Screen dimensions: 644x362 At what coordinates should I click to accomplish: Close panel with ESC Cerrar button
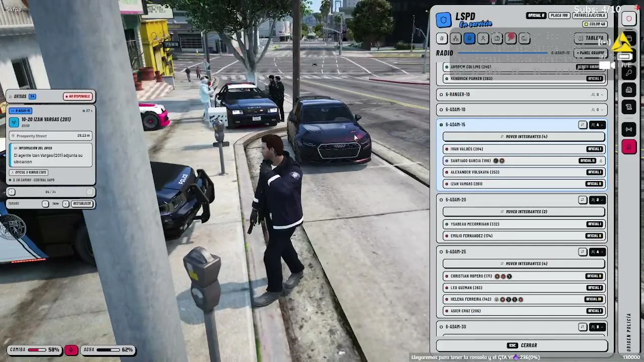(x=522, y=345)
